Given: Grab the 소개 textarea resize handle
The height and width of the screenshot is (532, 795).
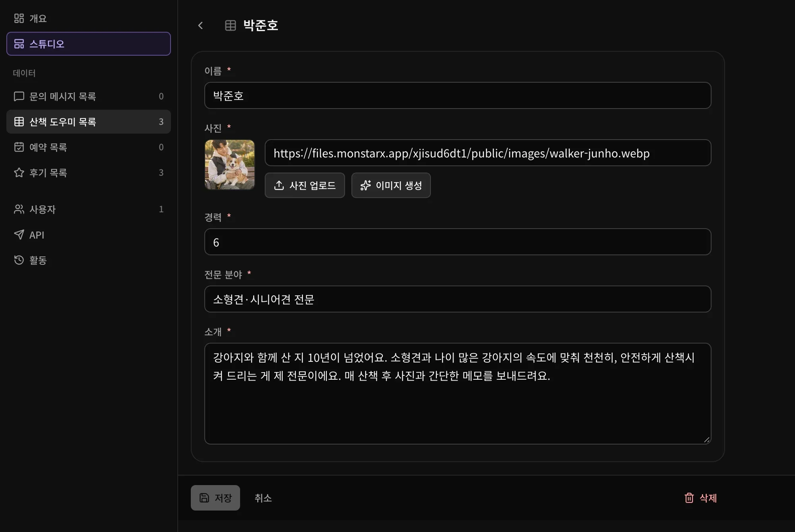Looking at the screenshot, I should point(706,440).
